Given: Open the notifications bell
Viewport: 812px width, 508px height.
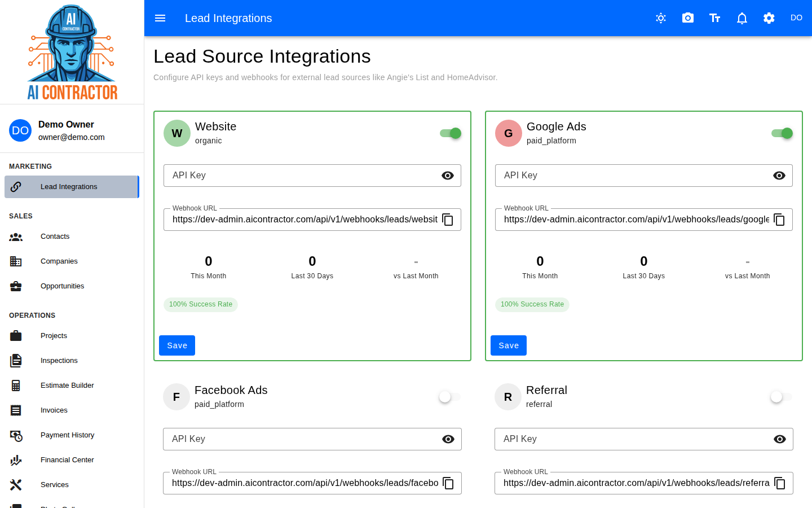Looking at the screenshot, I should click(x=742, y=18).
